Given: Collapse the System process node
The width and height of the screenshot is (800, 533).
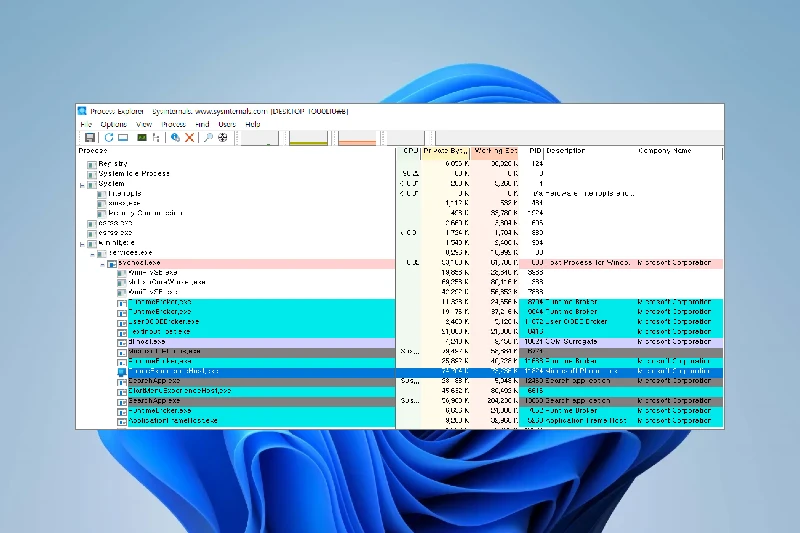Looking at the screenshot, I should click(x=82, y=185).
